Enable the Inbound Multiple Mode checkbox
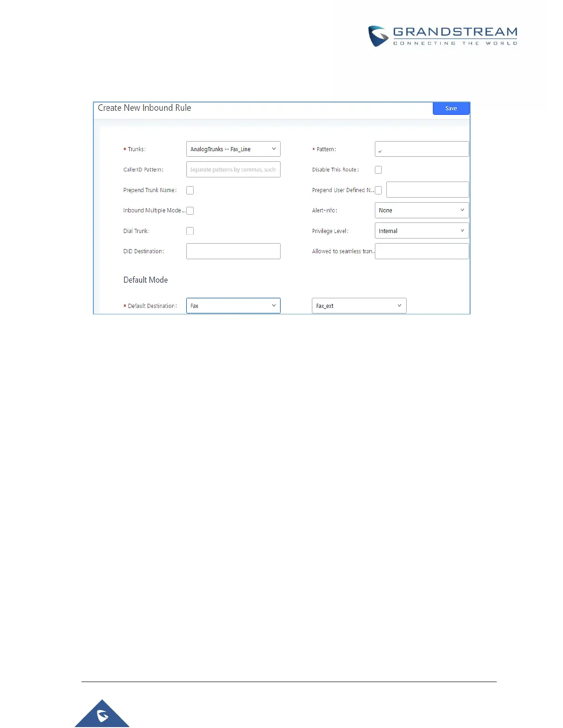This screenshot has height=728, width=563. (x=190, y=210)
